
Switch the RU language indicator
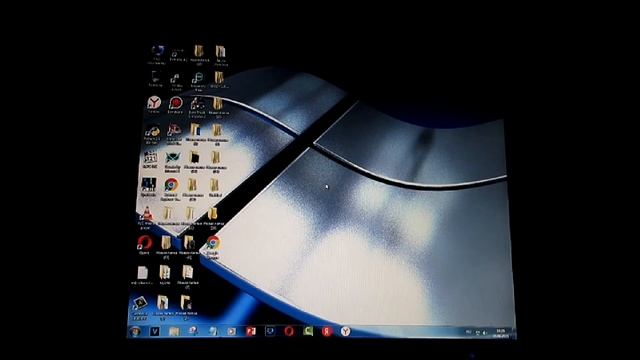click(469, 332)
